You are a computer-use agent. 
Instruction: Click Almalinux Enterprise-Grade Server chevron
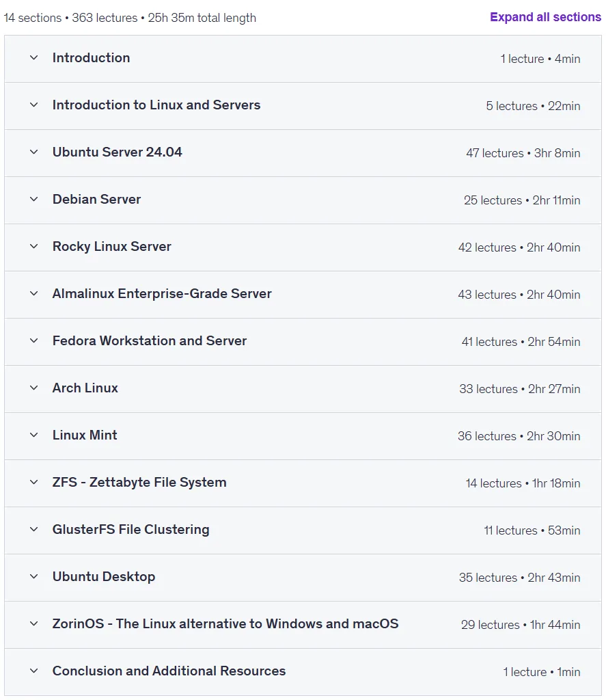coord(34,293)
